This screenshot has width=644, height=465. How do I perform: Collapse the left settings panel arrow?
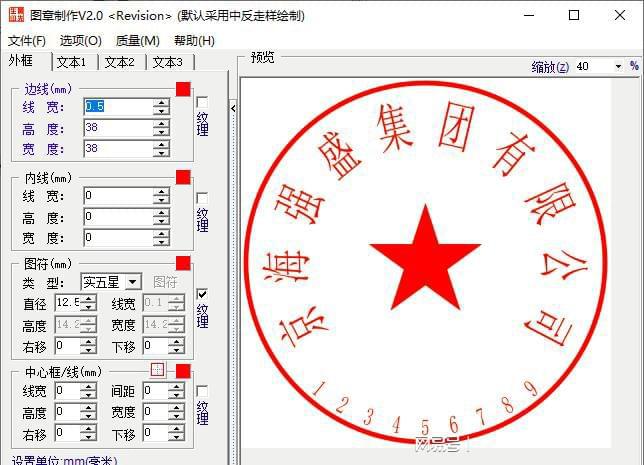pos(233,107)
